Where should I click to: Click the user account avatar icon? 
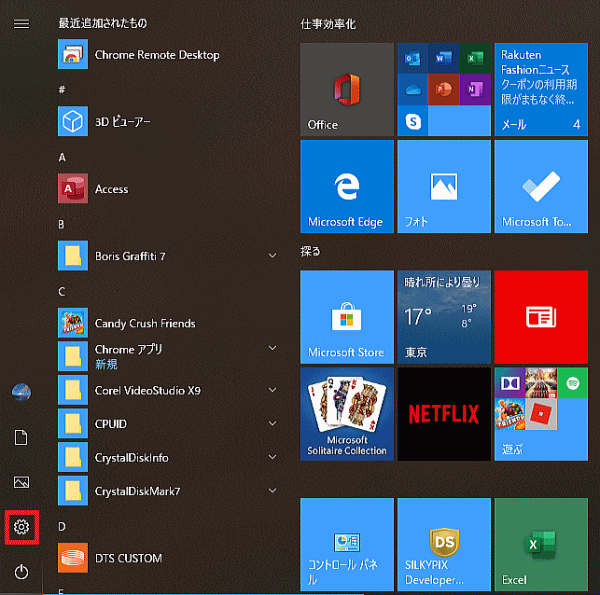click(21, 392)
